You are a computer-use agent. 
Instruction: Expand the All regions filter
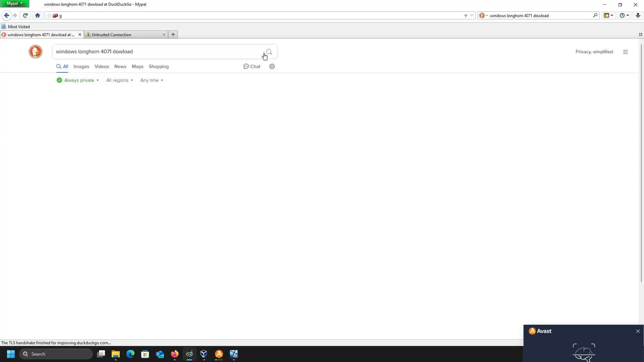(x=120, y=80)
